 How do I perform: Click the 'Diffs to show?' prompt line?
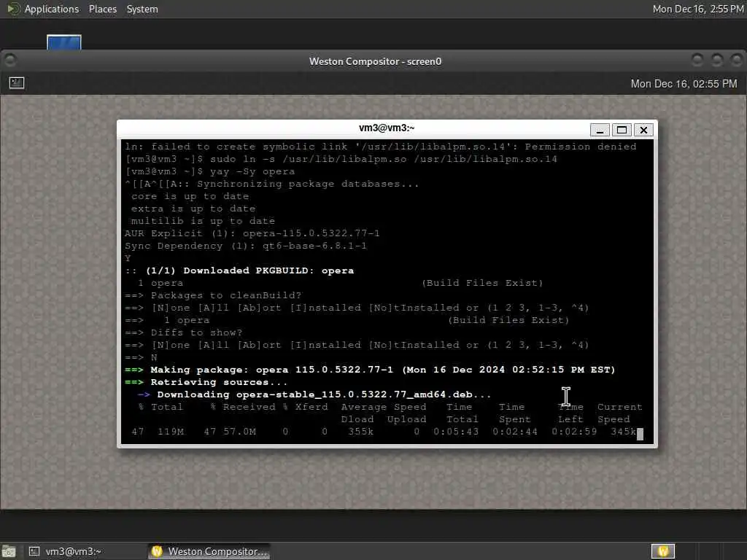(x=184, y=332)
